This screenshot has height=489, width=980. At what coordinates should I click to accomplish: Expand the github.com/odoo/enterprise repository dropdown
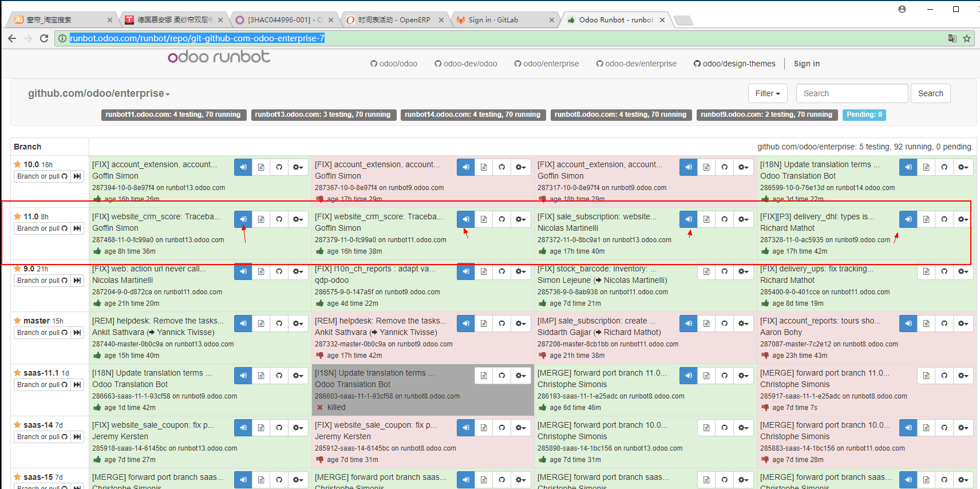(99, 93)
